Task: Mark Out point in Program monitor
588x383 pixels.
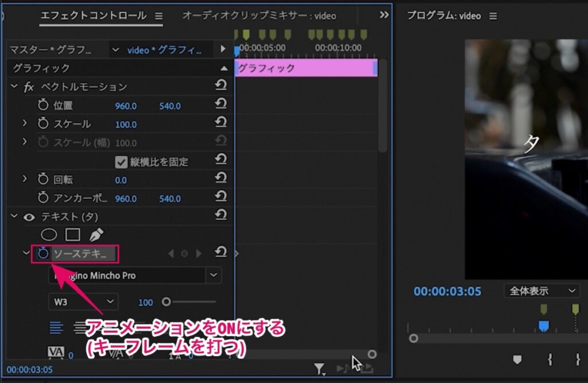Action: [x=578, y=359]
